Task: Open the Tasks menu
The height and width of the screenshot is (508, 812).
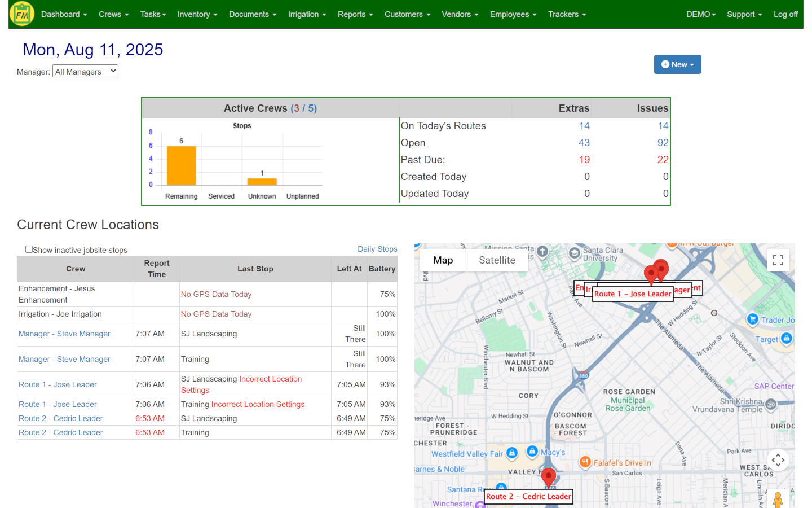Action: [x=153, y=14]
